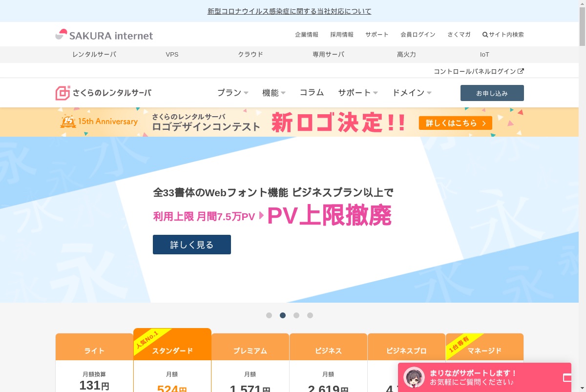Go to VPS service tab

click(172, 55)
